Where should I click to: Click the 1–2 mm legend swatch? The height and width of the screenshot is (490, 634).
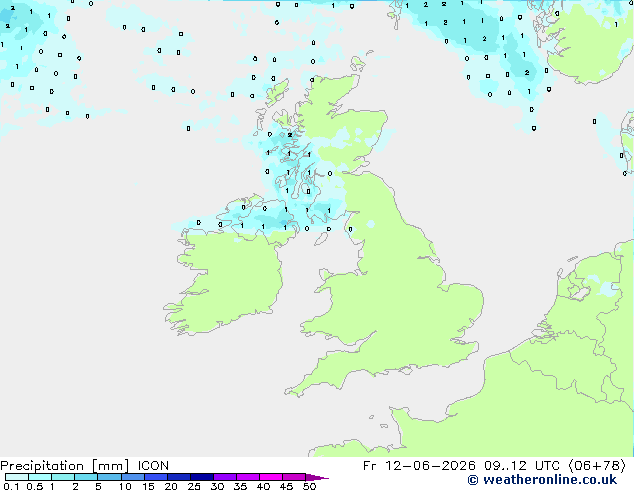63,477
